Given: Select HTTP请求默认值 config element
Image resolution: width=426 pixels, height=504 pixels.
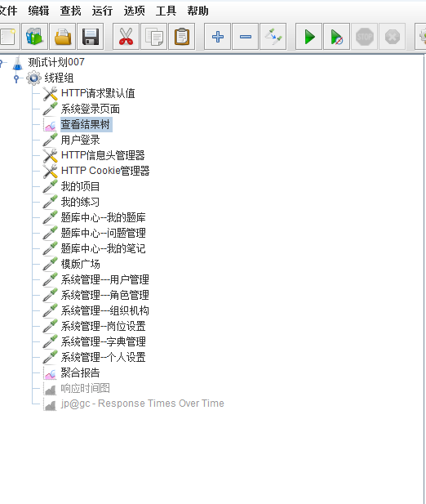Looking at the screenshot, I should tap(98, 93).
